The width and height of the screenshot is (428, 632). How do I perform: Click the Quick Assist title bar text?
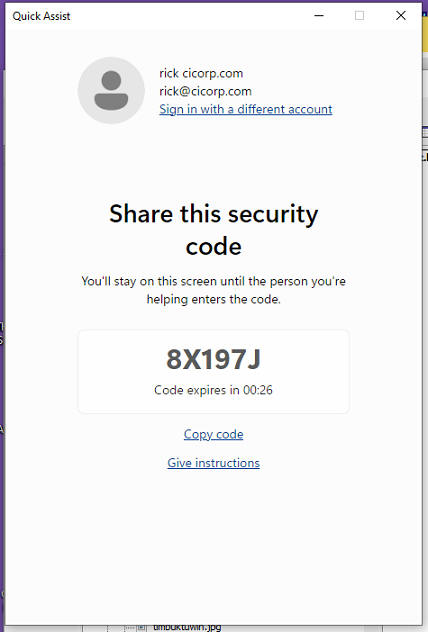point(41,16)
